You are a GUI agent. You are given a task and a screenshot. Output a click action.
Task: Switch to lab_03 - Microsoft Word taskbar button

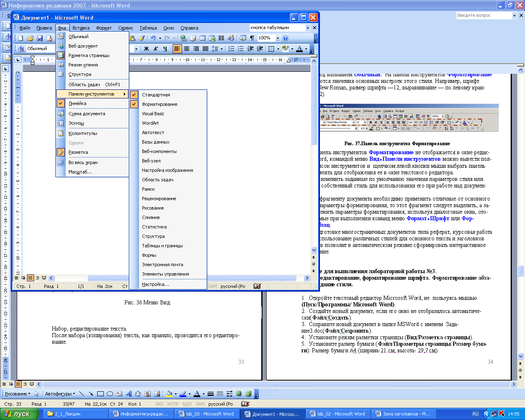pyautogui.click(x=207, y=414)
